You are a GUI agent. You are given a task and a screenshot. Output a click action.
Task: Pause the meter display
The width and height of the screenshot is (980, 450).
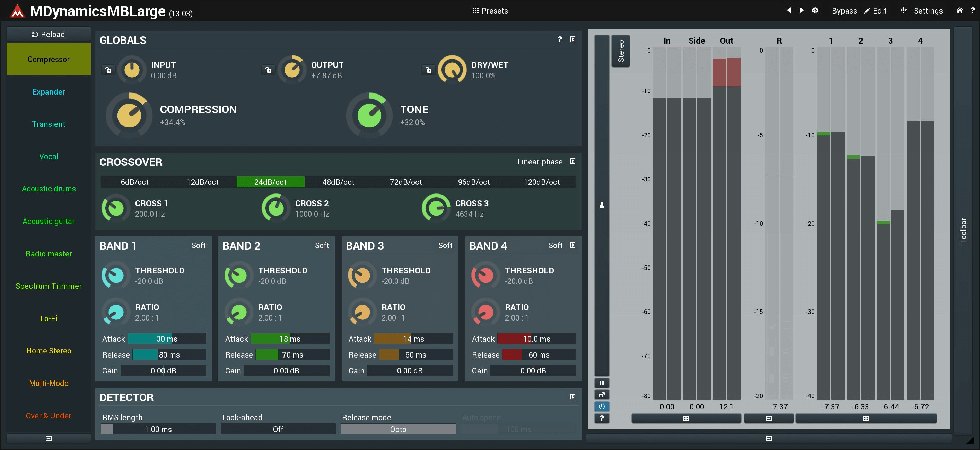click(x=602, y=383)
